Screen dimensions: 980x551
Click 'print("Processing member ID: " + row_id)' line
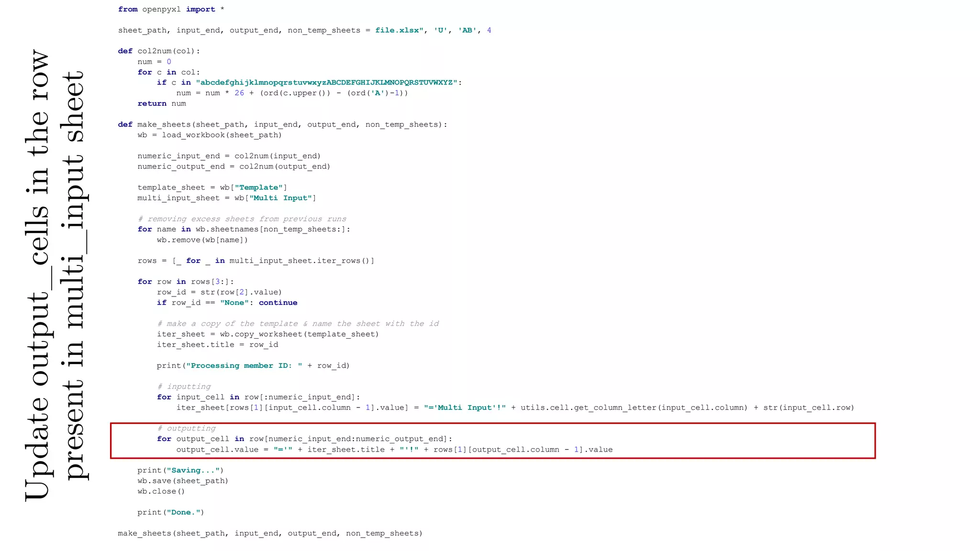tap(253, 366)
